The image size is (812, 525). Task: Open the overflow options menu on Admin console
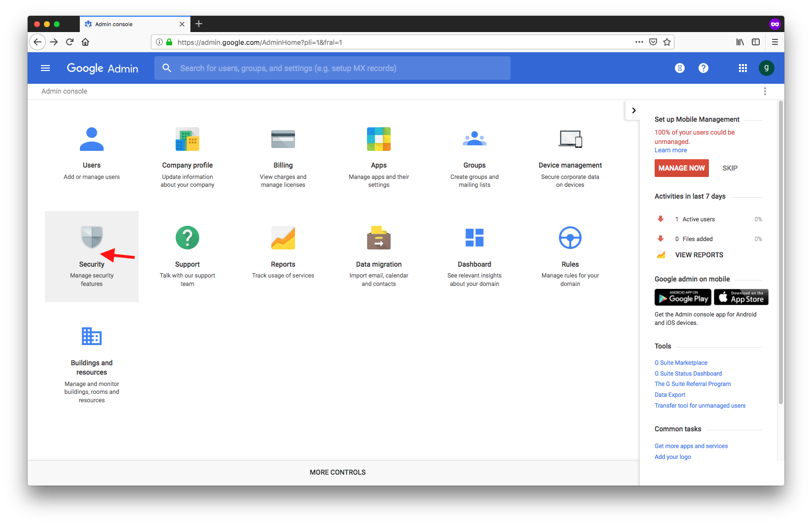pyautogui.click(x=765, y=91)
